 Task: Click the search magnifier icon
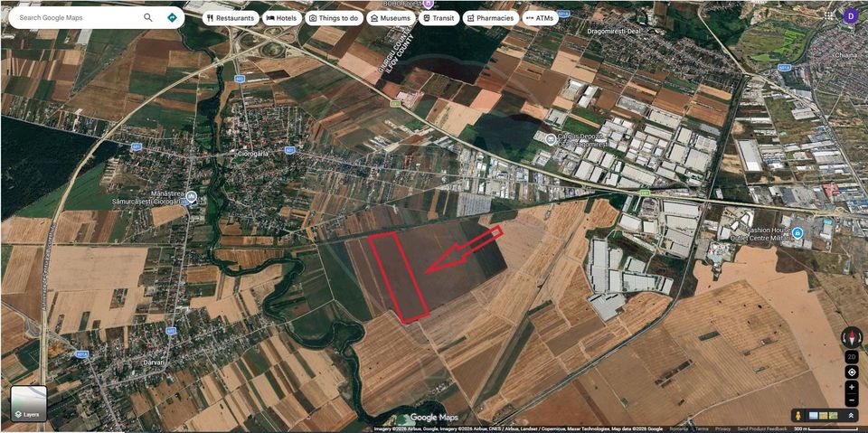pos(148,17)
